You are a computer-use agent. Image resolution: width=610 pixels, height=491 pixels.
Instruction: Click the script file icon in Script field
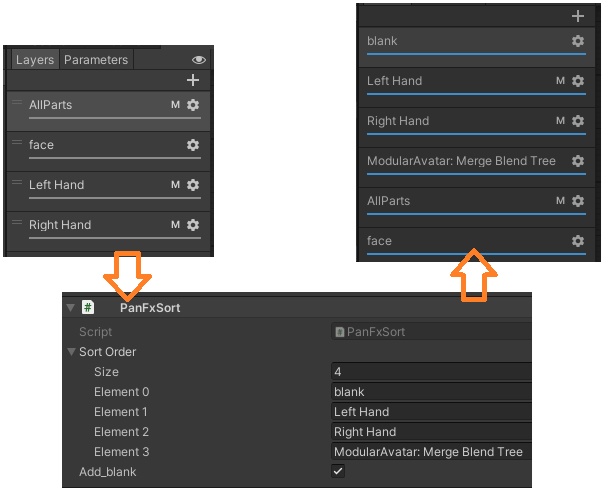point(340,331)
